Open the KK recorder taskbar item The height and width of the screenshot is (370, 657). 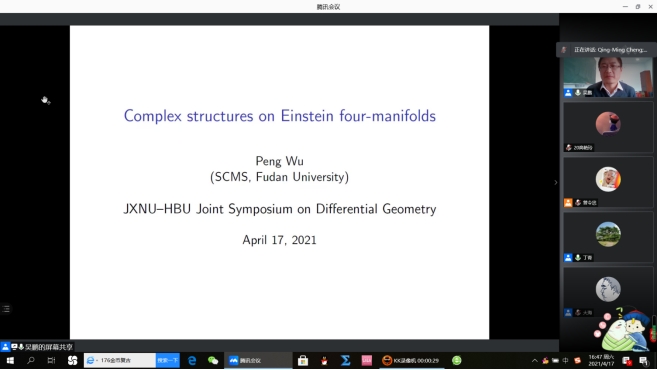click(x=411, y=360)
